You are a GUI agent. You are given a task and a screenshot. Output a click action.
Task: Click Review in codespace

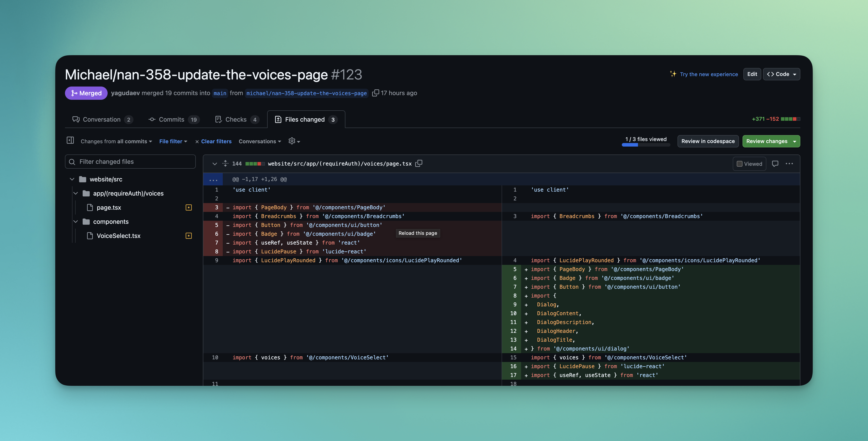pos(708,141)
